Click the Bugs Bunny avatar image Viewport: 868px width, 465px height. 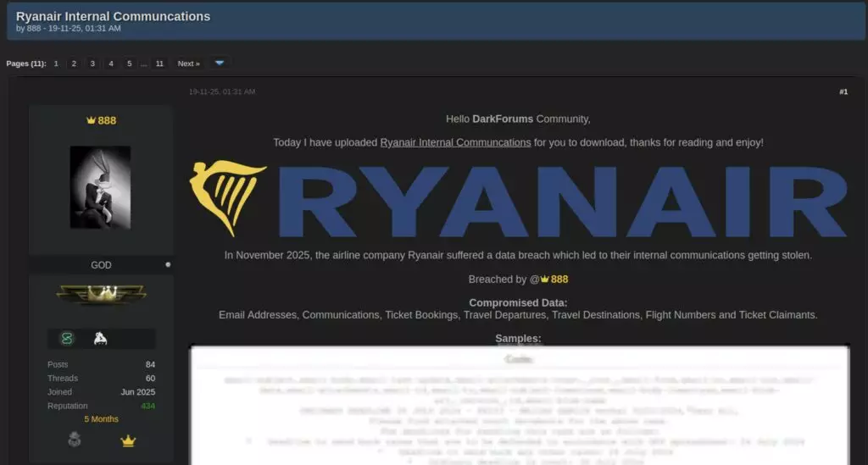coord(100,187)
